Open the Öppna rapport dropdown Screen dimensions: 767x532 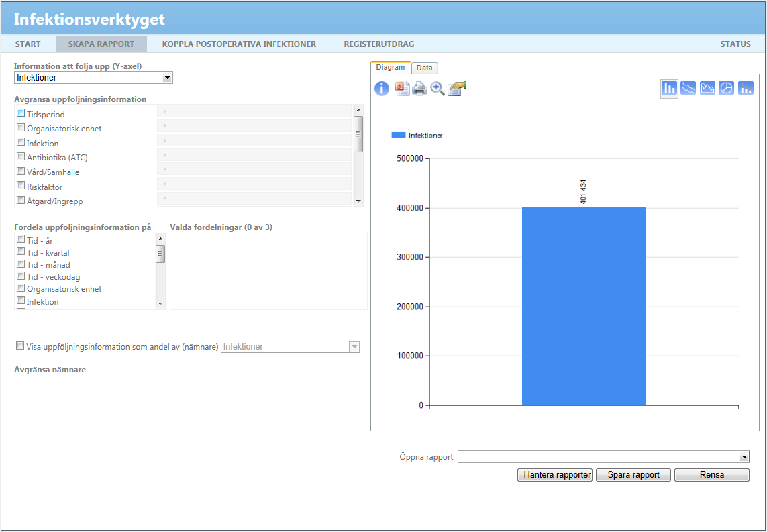604,457
